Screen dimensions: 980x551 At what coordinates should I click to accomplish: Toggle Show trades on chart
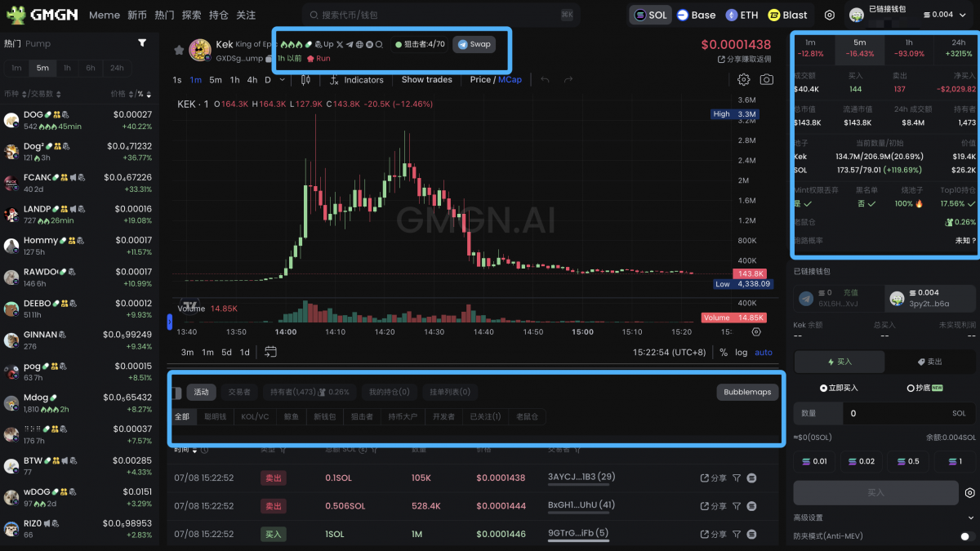coord(426,80)
